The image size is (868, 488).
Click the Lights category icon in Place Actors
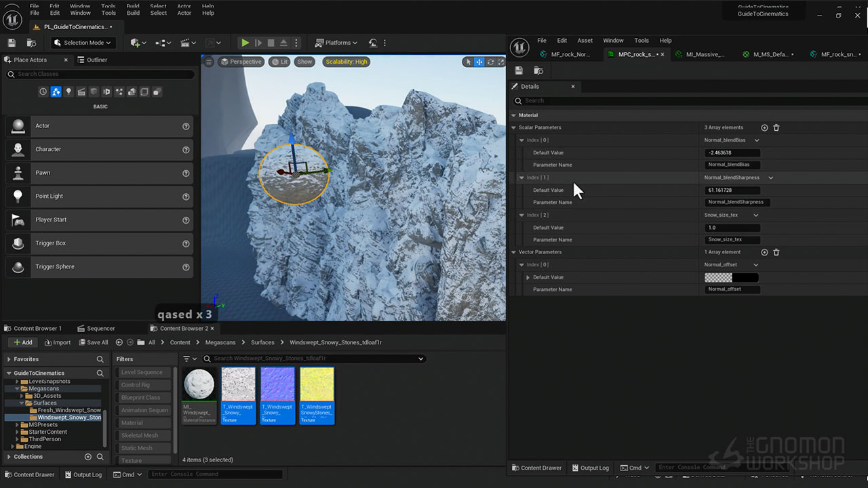[68, 91]
